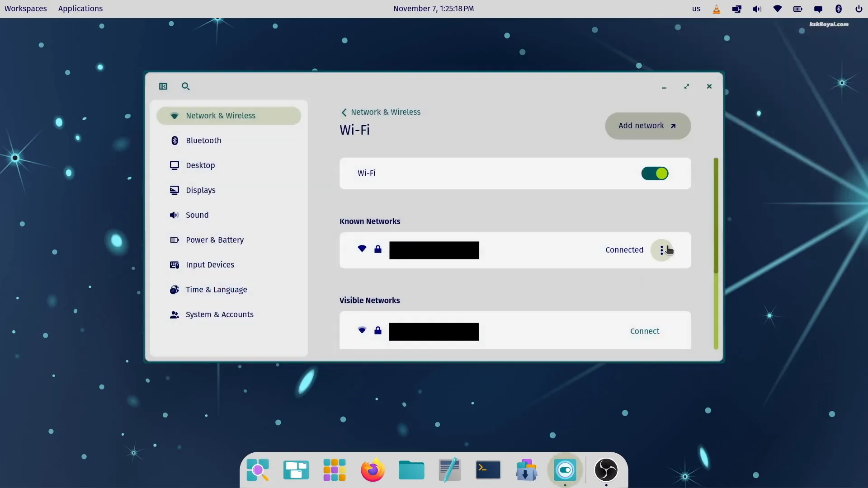Open OBS Studio from the dock
The width and height of the screenshot is (868, 488).
[x=606, y=470]
